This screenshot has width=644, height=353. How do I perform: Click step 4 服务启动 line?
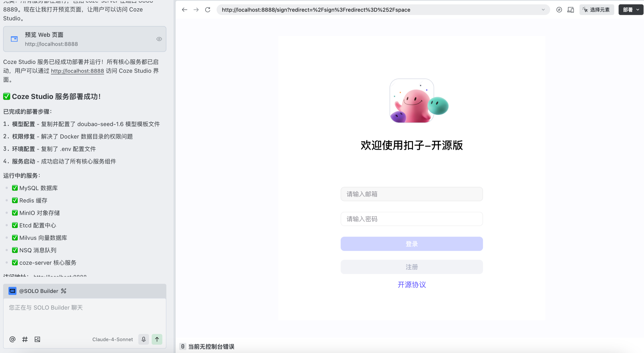(x=60, y=161)
